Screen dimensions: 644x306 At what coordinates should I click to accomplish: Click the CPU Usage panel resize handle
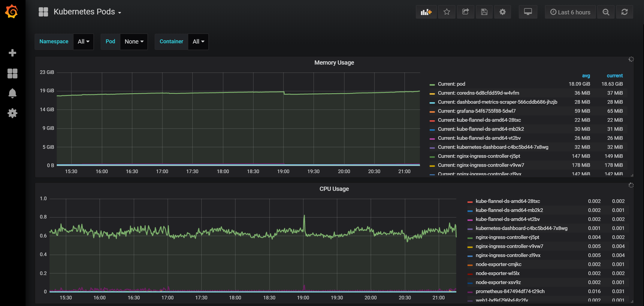632,301
